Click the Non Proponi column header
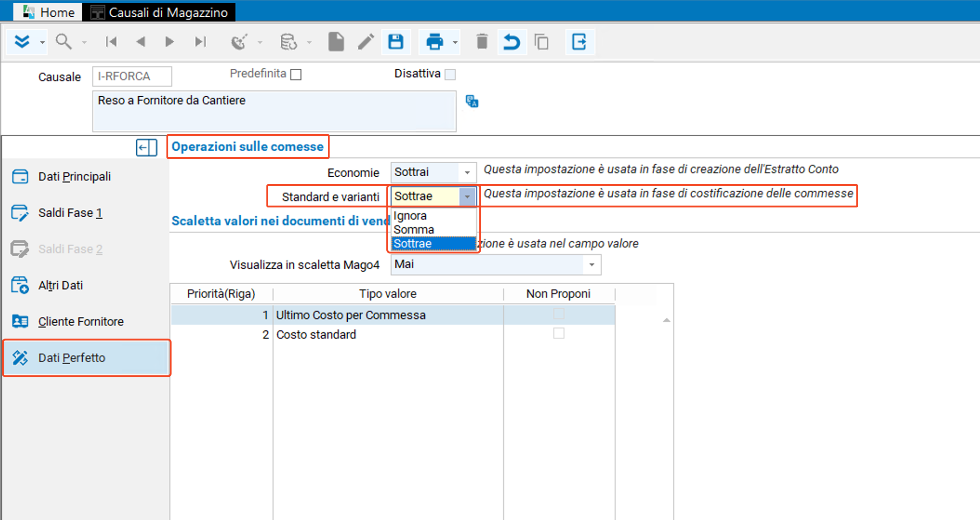The height and width of the screenshot is (520, 980). point(558,294)
